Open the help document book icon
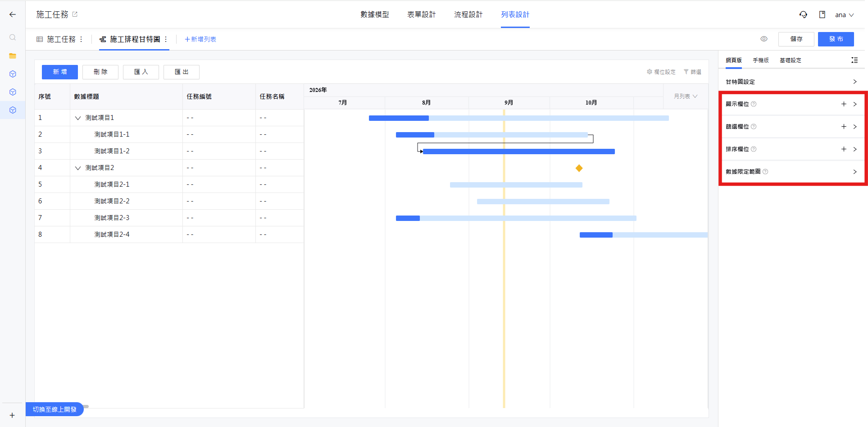Image resolution: width=868 pixels, height=427 pixels. 822,14
